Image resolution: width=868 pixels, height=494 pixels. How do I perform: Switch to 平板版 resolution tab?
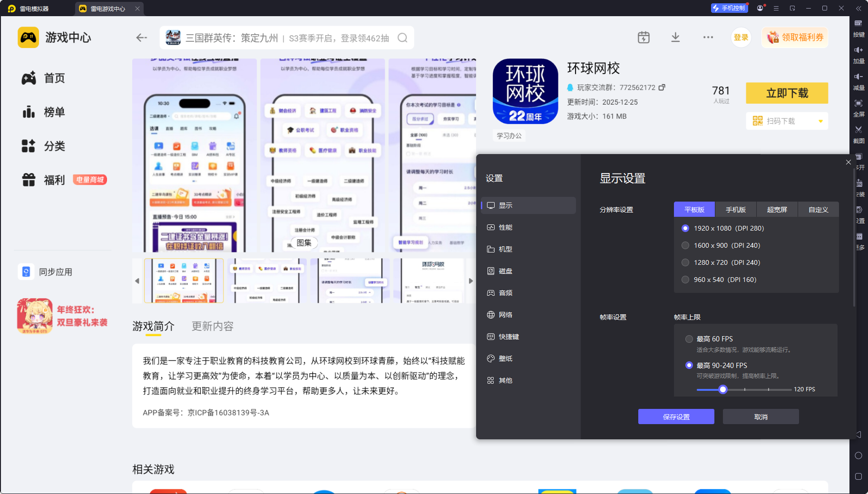[694, 210]
